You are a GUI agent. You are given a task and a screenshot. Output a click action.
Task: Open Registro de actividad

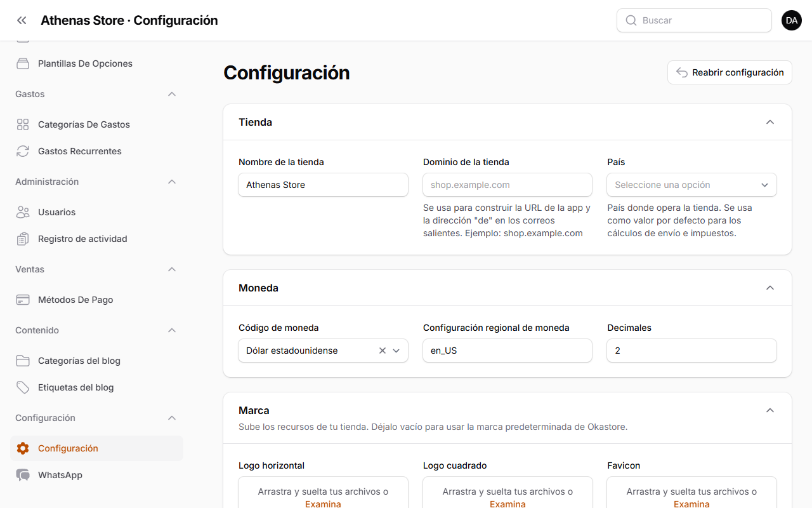coord(96,239)
